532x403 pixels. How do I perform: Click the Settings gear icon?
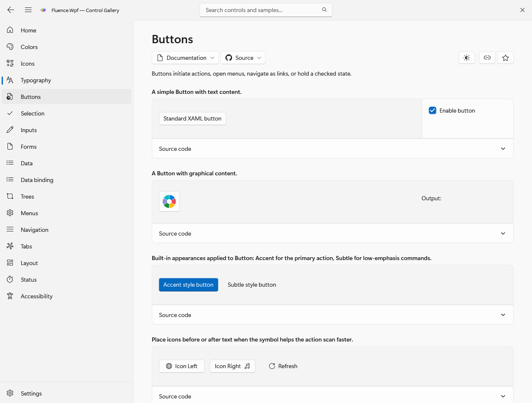point(10,393)
